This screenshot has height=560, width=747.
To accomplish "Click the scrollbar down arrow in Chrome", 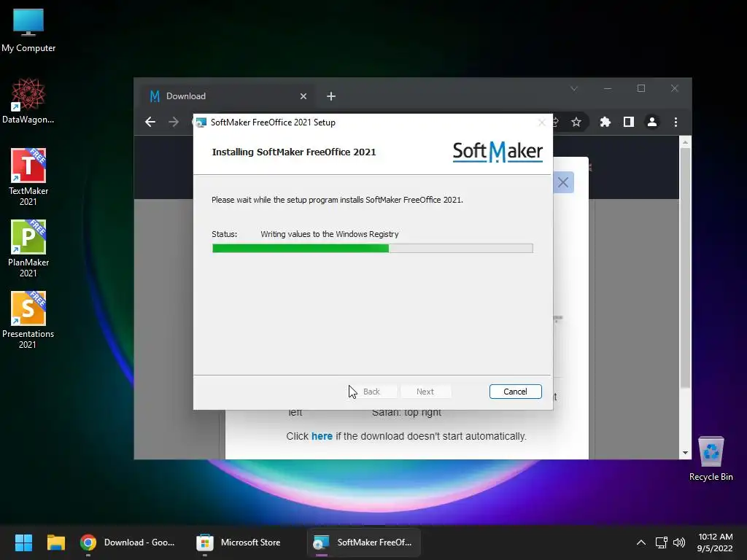I will 685,453.
